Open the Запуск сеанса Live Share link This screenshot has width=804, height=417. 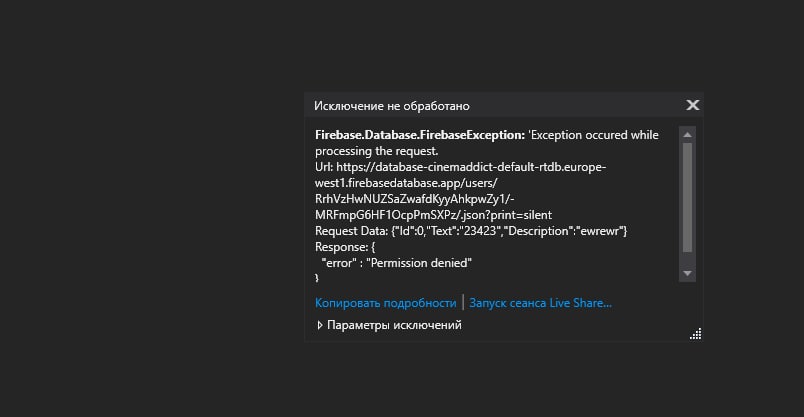(540, 303)
